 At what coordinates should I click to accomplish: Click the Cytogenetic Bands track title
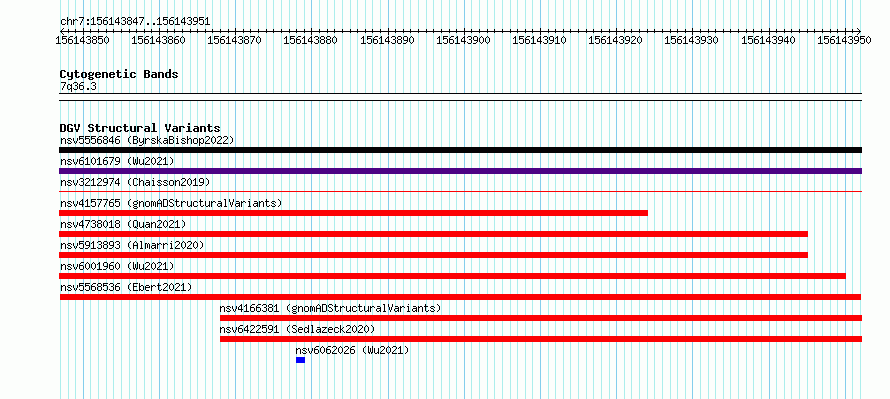119,74
